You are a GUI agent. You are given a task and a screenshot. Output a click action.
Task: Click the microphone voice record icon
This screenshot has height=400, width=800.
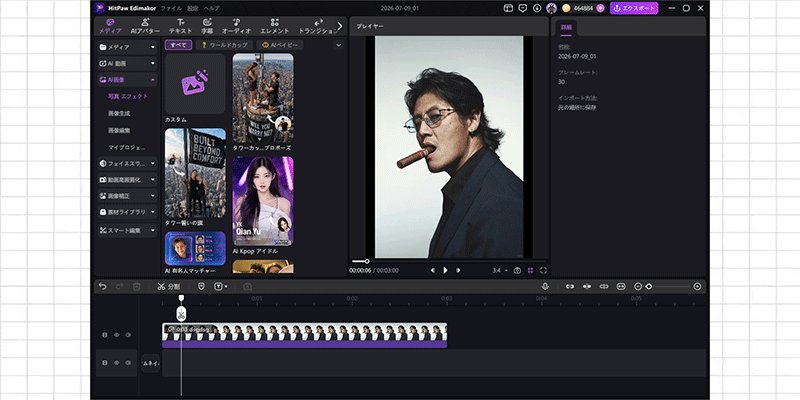(x=545, y=286)
